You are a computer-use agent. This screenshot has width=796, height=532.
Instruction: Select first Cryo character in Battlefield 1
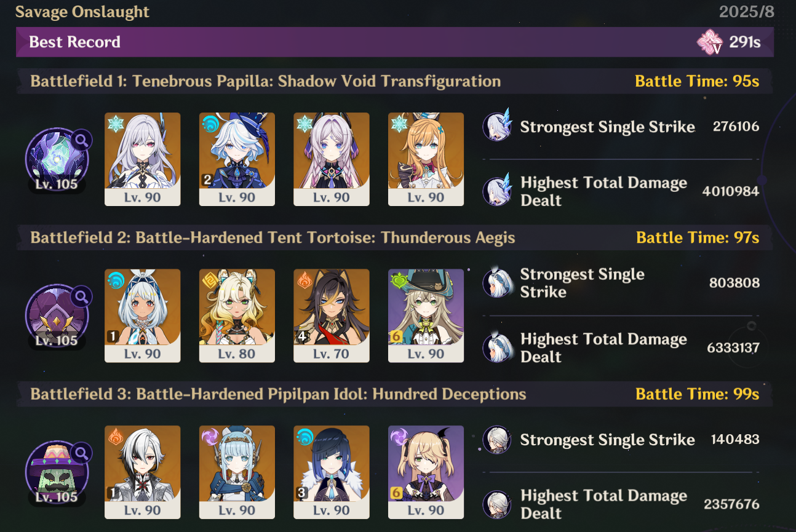coord(143,159)
